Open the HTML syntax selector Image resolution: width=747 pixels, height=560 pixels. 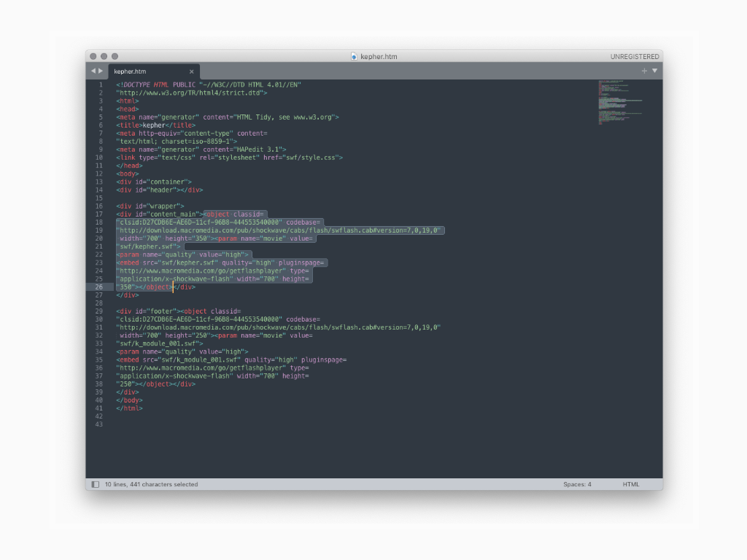tap(631, 484)
